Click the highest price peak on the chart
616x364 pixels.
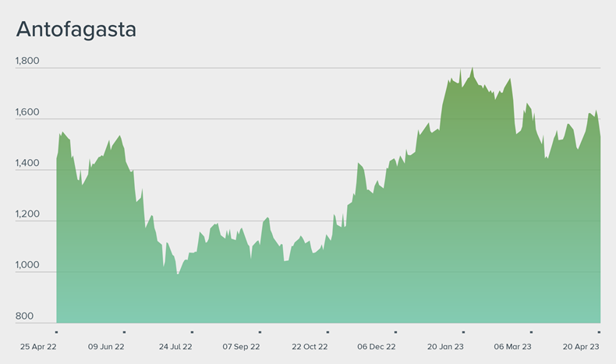[473, 69]
